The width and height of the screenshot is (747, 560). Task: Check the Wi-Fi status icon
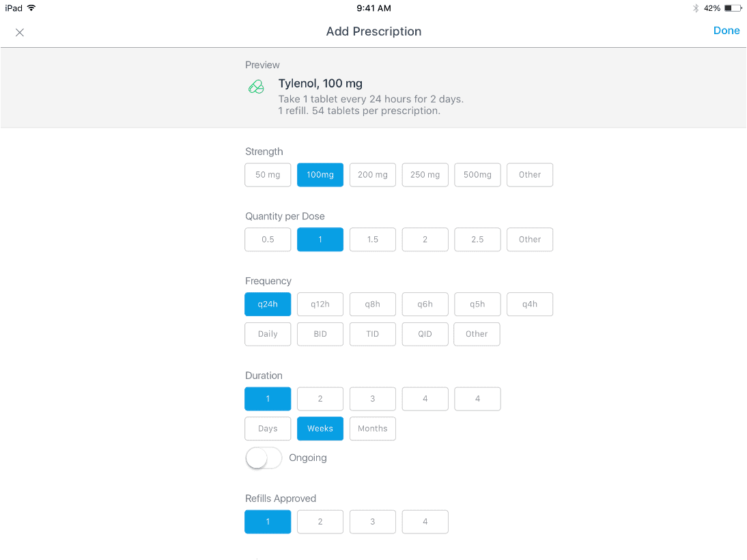coord(31,8)
